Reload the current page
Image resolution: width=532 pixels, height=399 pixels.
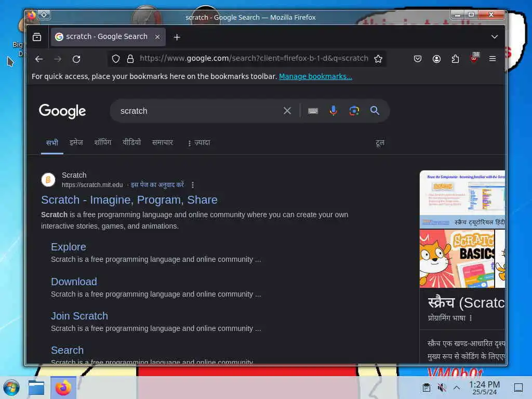coord(76,59)
